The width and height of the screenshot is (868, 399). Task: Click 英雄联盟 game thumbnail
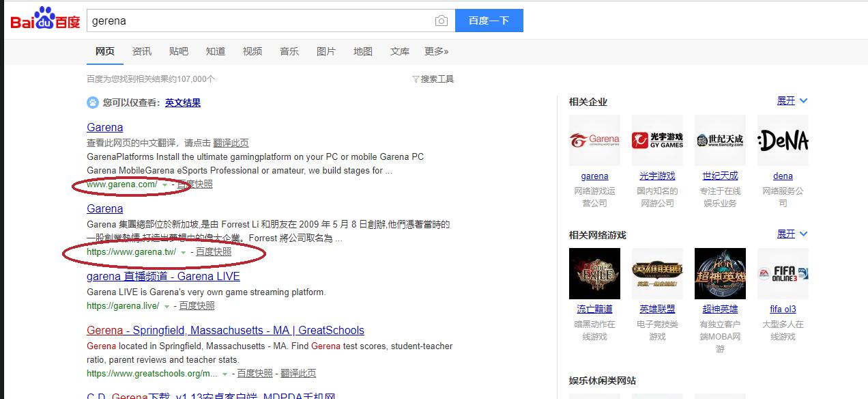(657, 273)
